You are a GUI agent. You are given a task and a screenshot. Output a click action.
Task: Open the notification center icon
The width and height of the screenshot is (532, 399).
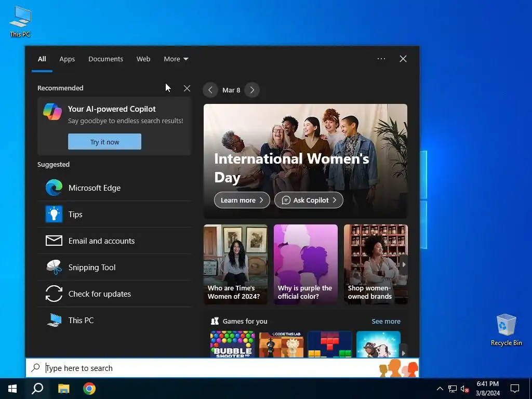(515, 389)
